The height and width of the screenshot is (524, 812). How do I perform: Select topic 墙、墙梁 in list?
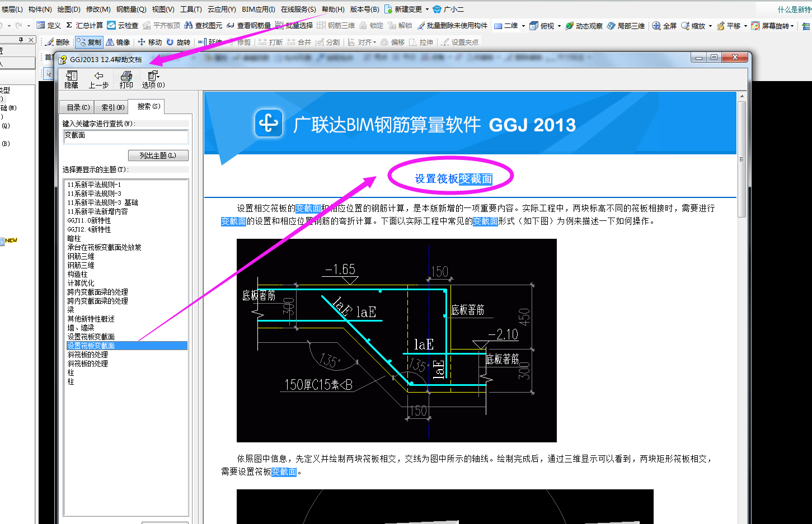click(x=81, y=328)
